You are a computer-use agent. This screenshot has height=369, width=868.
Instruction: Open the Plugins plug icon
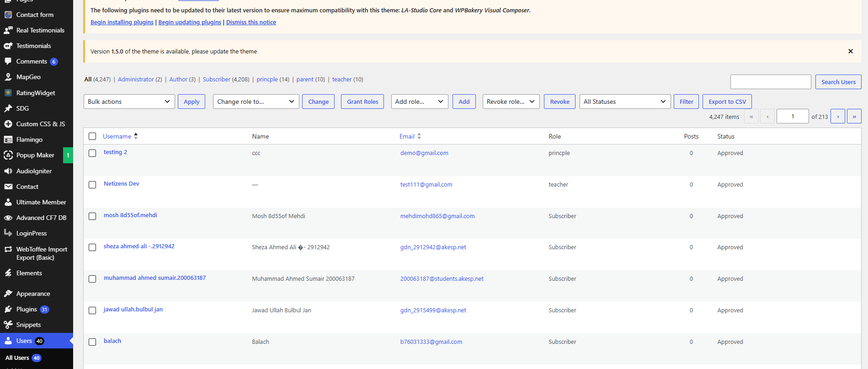[x=8, y=309]
